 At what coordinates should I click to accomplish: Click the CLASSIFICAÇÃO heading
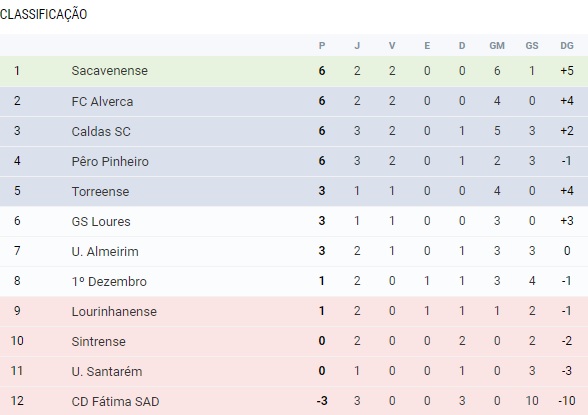point(44,14)
